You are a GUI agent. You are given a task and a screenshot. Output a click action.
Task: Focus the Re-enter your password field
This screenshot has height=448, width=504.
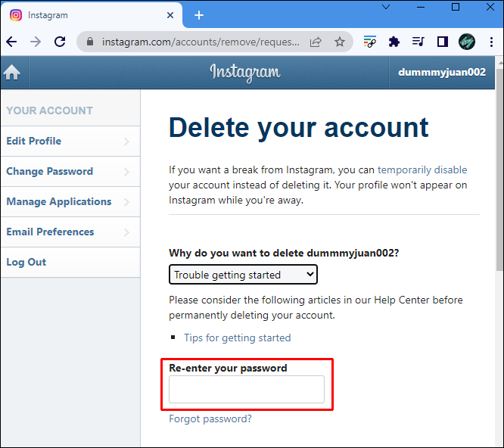[x=247, y=389]
